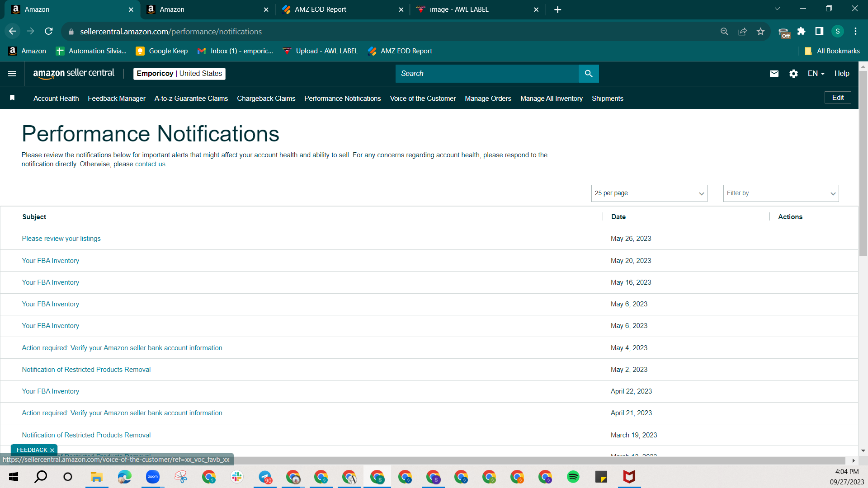868x488 pixels.
Task: Open Chargeback Claims page
Action: click(266, 99)
